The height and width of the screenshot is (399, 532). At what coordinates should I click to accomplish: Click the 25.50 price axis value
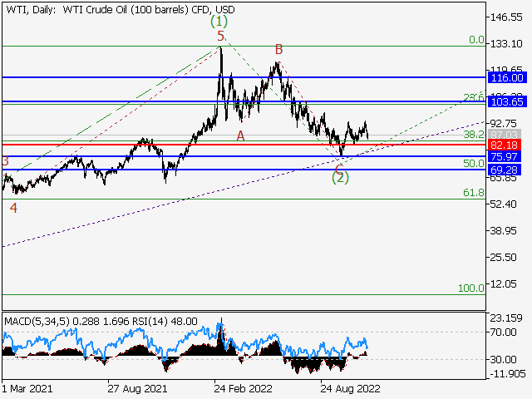coord(504,257)
